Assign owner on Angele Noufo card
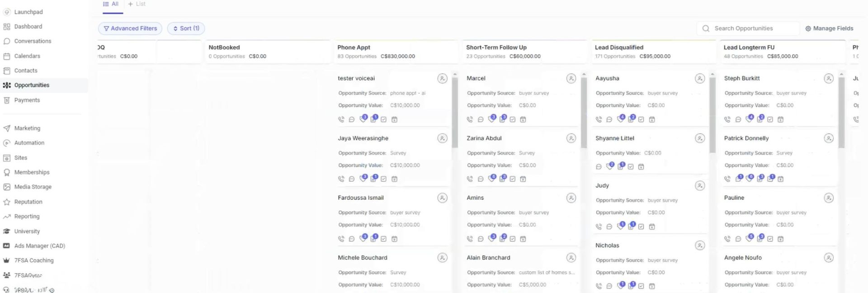Viewport: 868px width, 293px height. click(x=828, y=258)
